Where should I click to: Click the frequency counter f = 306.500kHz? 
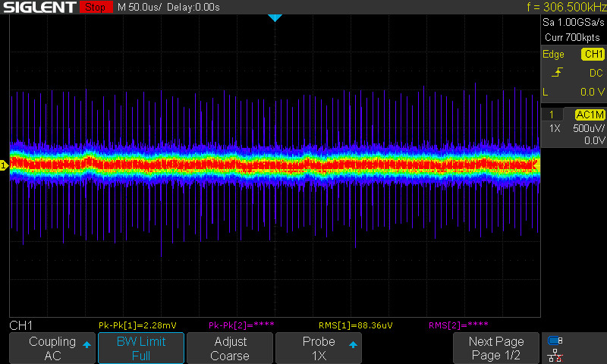click(566, 7)
